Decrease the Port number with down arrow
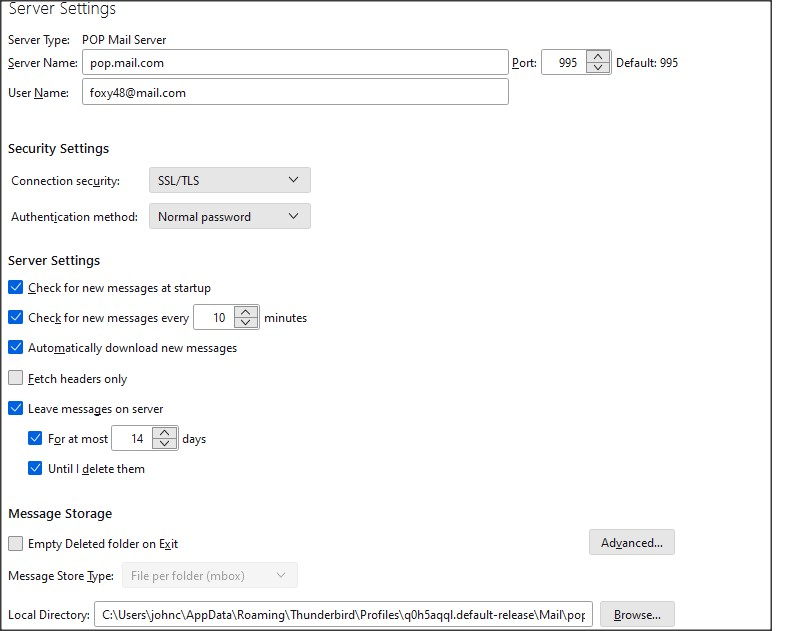 coord(598,68)
